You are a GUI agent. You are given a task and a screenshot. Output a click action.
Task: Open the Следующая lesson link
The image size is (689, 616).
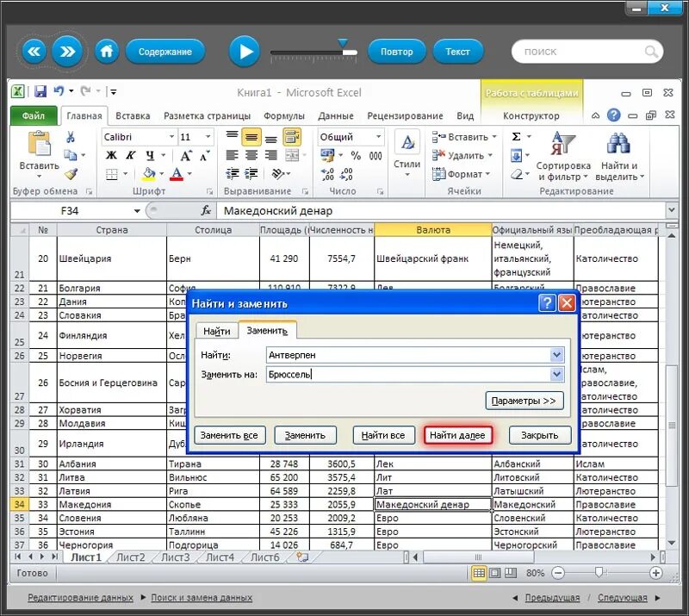pyautogui.click(x=622, y=598)
